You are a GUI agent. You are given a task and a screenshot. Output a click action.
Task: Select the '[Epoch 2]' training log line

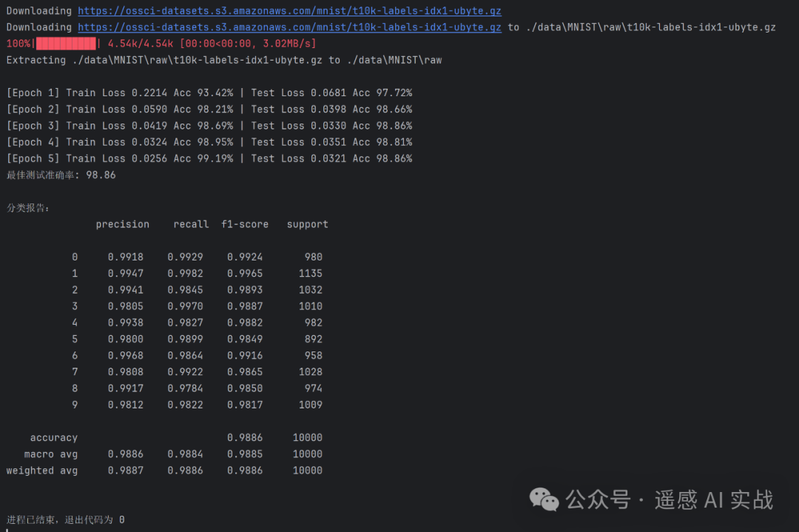pos(209,109)
